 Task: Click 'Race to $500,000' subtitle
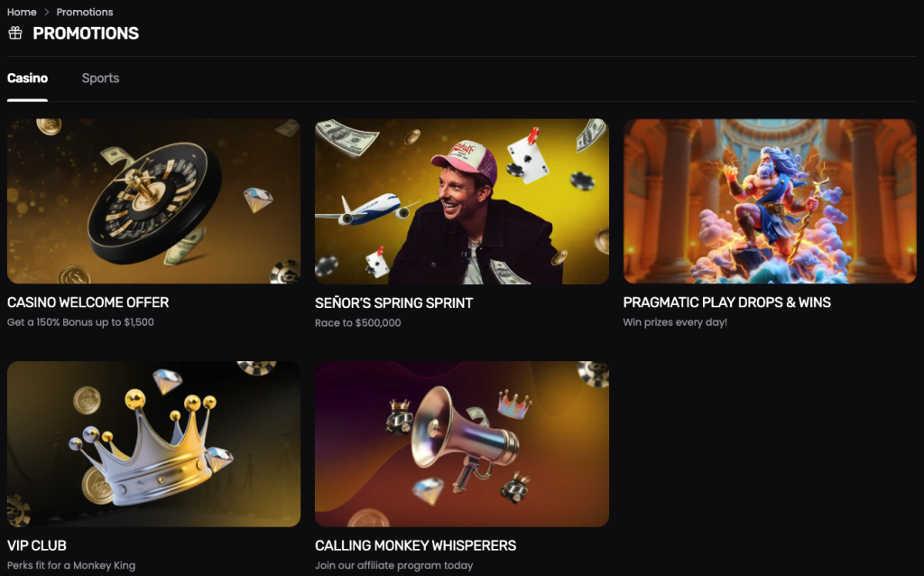coord(357,322)
